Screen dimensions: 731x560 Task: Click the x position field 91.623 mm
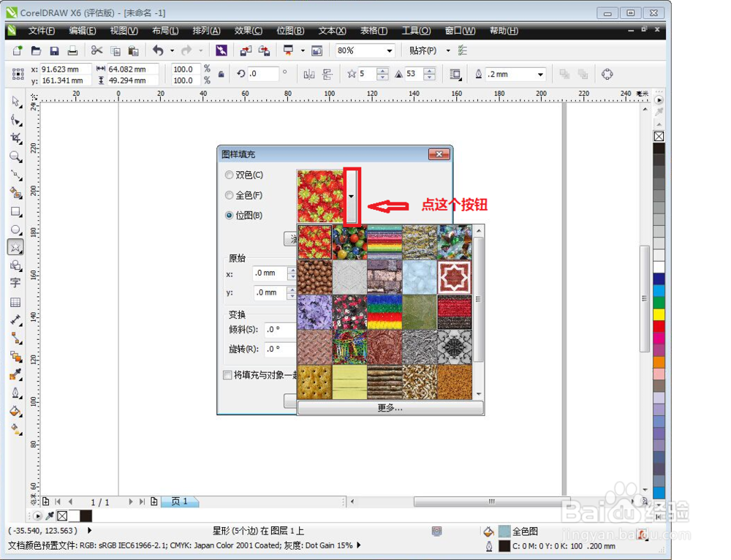tap(65, 69)
